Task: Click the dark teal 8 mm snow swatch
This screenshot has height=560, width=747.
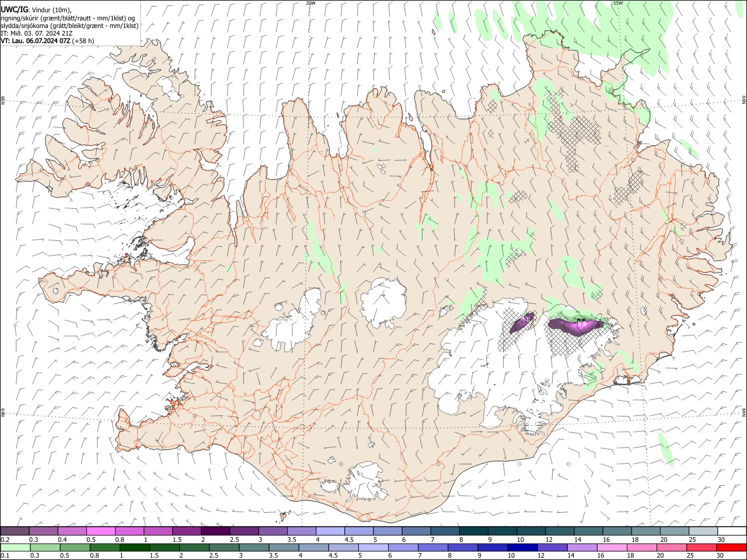Action: tap(474, 531)
